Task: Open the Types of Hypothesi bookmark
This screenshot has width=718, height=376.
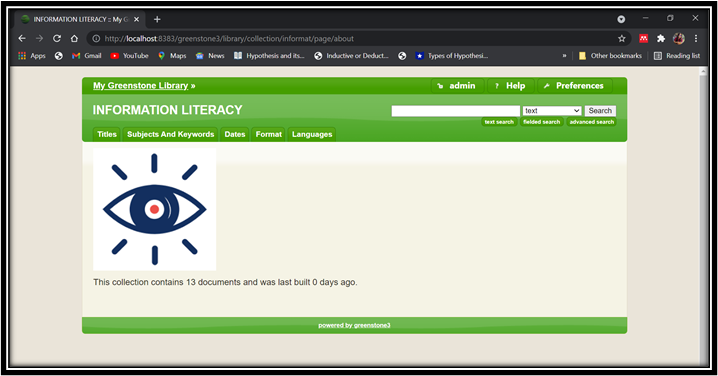Action: click(451, 56)
